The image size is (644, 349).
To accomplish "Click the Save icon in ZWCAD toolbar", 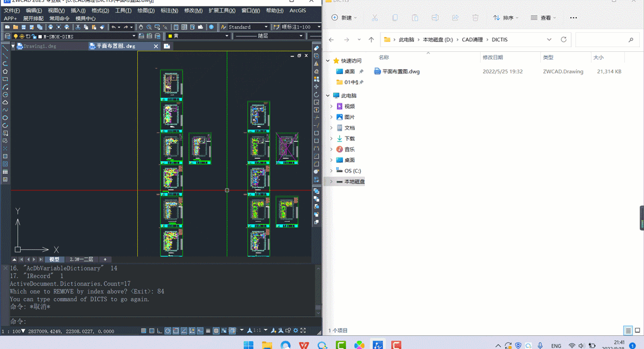I will coord(23,27).
